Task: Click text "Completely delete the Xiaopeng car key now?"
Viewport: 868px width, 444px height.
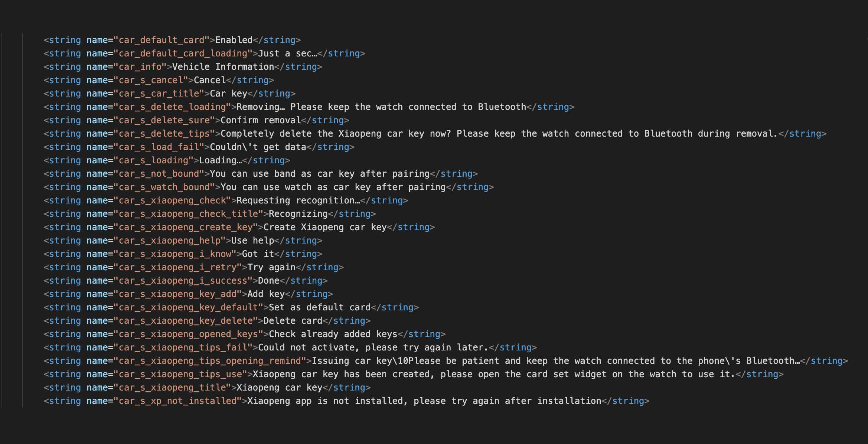Action: pos(336,134)
